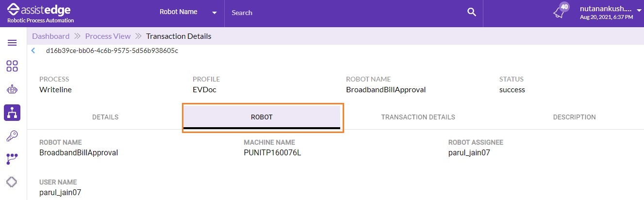Select the ROBOT tab
The image size is (644, 200).
(262, 117)
